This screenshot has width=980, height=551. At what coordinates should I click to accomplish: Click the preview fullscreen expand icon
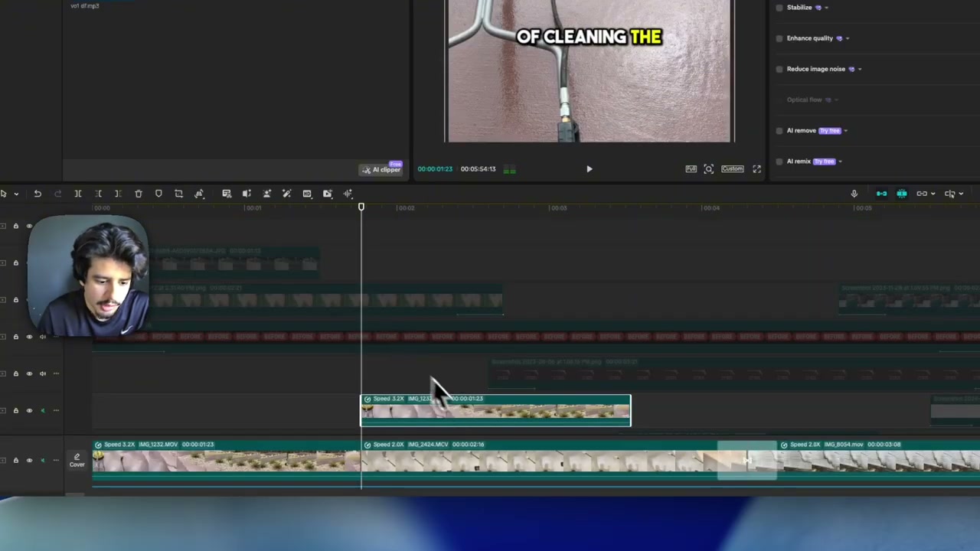(756, 169)
